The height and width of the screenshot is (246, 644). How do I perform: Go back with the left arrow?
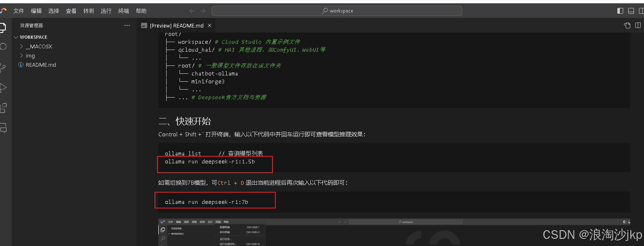(192, 11)
